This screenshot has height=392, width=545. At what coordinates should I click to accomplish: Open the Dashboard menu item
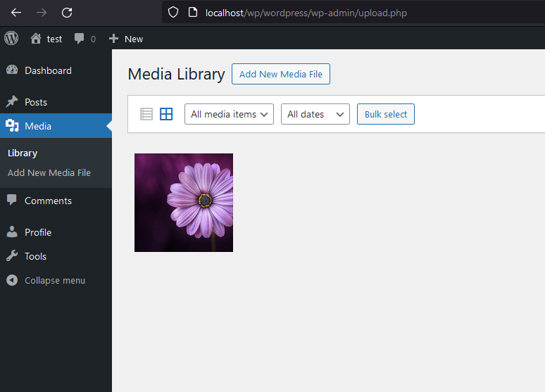click(x=48, y=70)
